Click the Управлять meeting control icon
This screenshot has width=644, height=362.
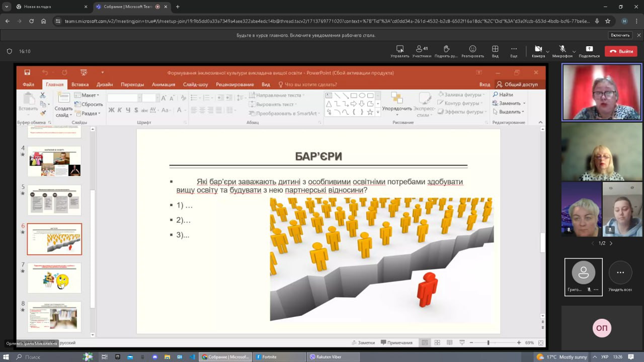pyautogui.click(x=400, y=49)
